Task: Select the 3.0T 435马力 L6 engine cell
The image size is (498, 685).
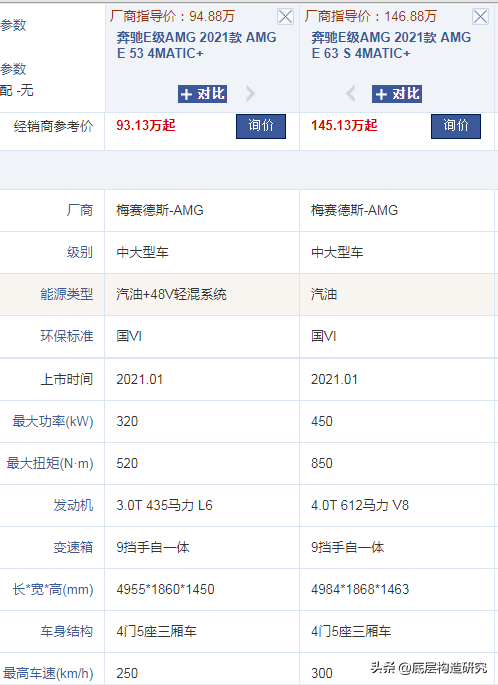Action: click(x=202, y=505)
